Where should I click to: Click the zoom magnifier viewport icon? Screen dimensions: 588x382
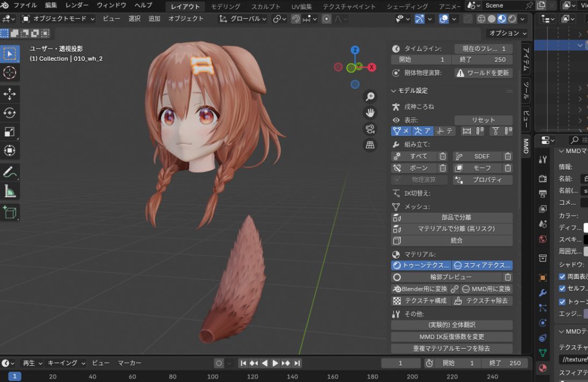(x=370, y=96)
